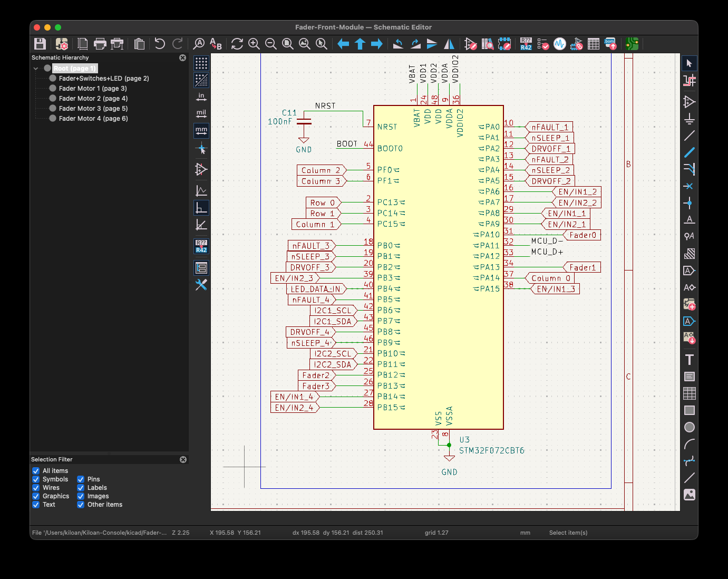728x579 pixels.
Task: Click the Zoom In magnifier icon
Action: coord(254,44)
